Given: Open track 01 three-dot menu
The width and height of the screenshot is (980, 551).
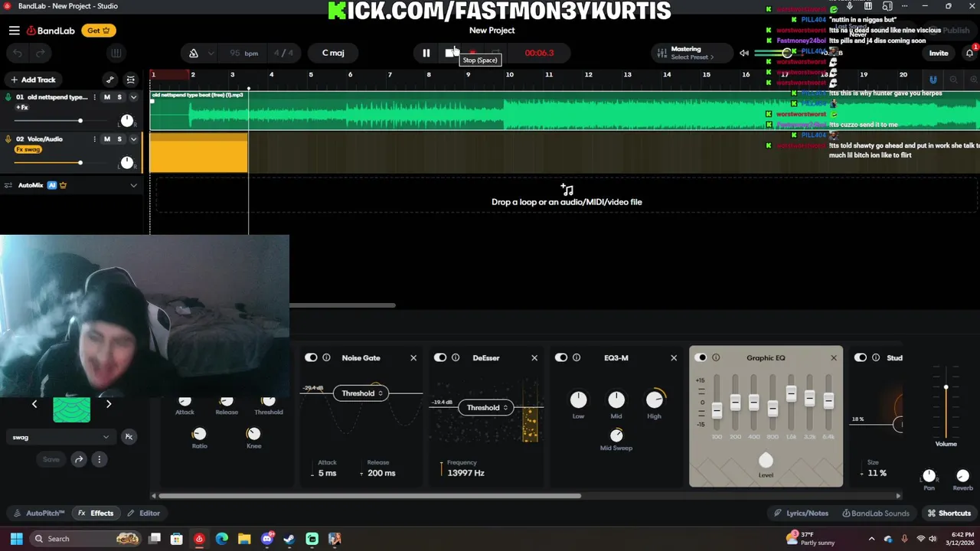Looking at the screenshot, I should click(x=95, y=97).
